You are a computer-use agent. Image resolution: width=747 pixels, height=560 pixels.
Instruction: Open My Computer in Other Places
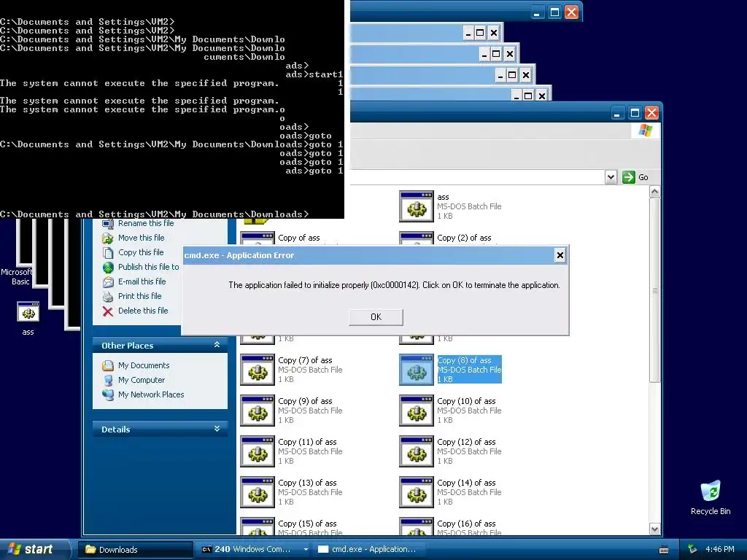(142, 380)
